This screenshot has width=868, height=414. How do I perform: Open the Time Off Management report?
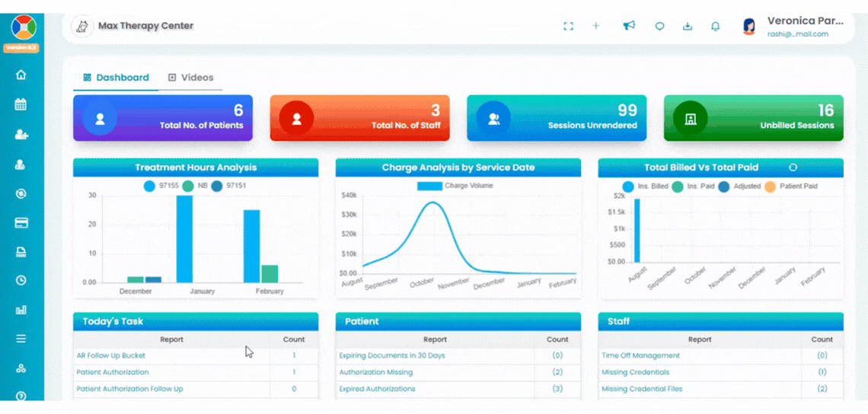[x=640, y=355]
